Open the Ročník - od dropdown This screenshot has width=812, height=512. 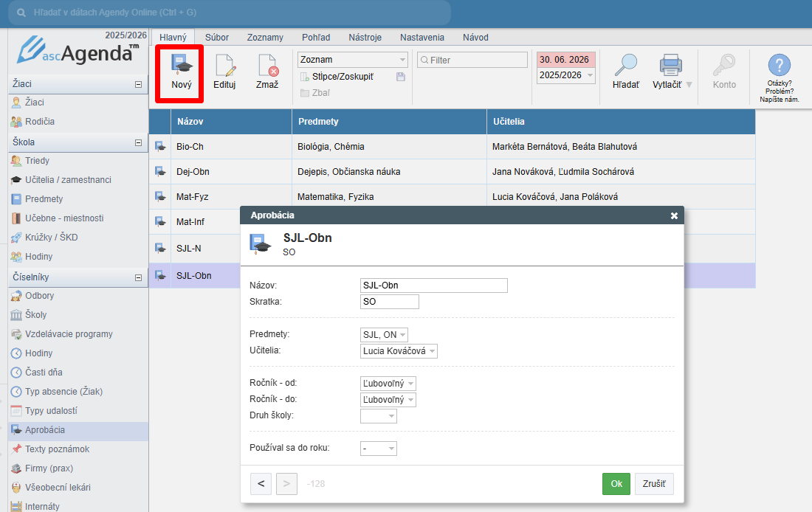pos(388,384)
